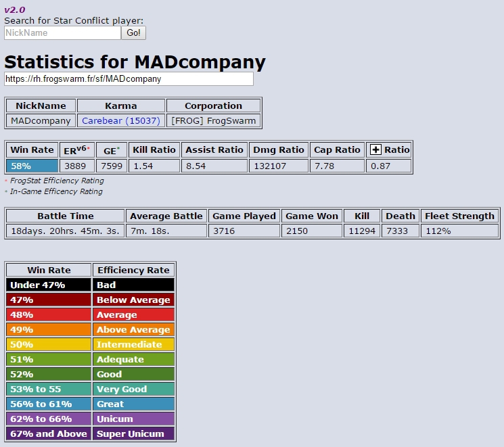Click the teal 'Very Good' legend cell
Screen dimensions: 504x447
click(133, 389)
